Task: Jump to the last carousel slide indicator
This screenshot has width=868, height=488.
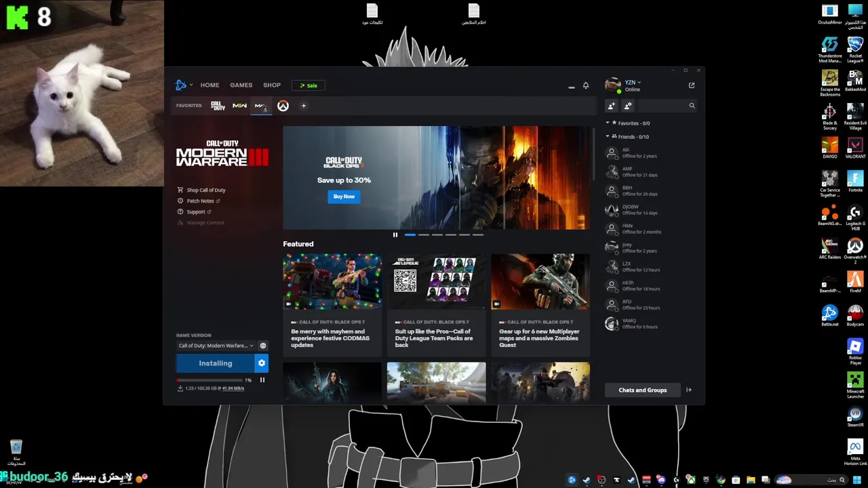Action: [x=478, y=235]
